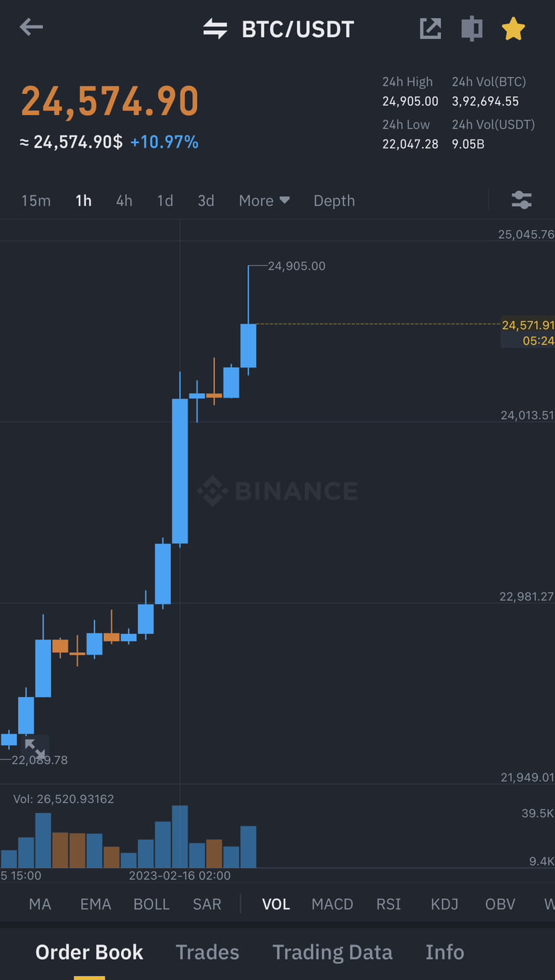Switch to the Trades tab
Image resolution: width=555 pixels, height=980 pixels.
pyautogui.click(x=207, y=952)
